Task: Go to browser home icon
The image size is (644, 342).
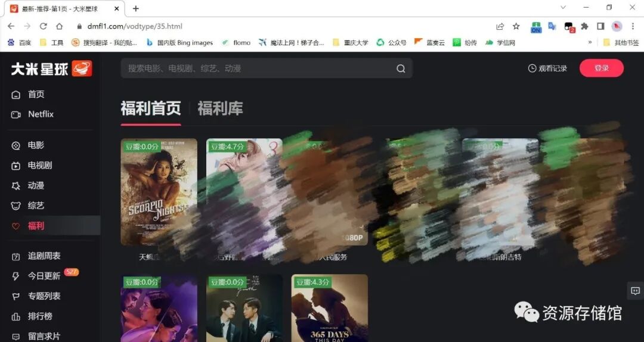Action: 60,26
